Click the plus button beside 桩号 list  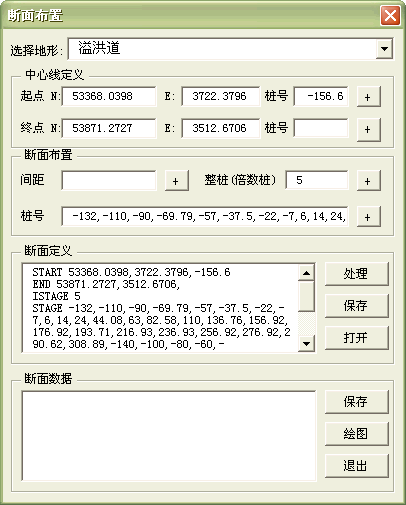(x=368, y=217)
